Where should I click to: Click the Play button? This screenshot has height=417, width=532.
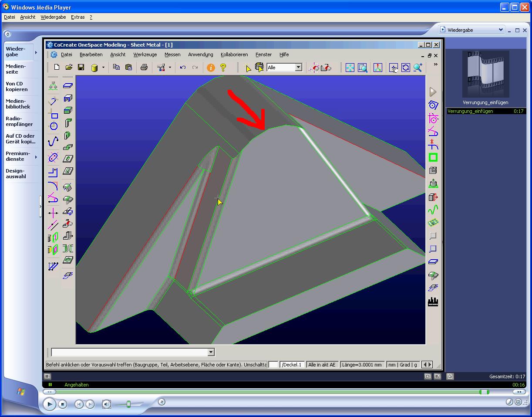(x=50, y=404)
